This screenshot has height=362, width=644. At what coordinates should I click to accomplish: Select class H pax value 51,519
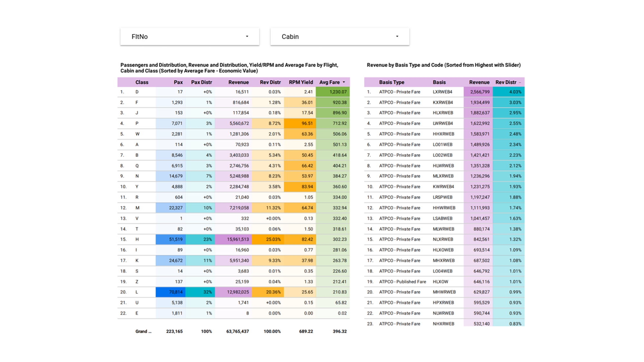175,239
